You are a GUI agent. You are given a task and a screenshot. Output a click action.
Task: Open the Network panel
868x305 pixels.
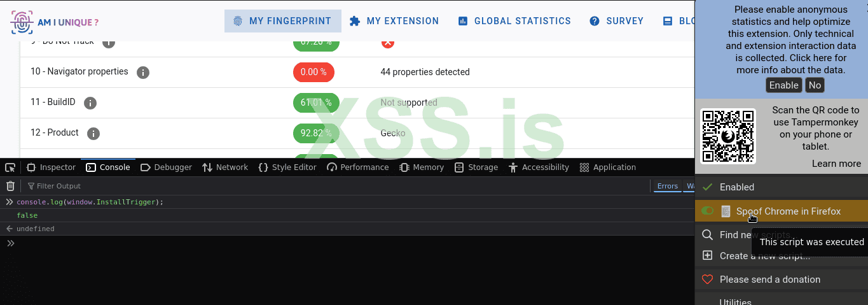[x=225, y=167]
